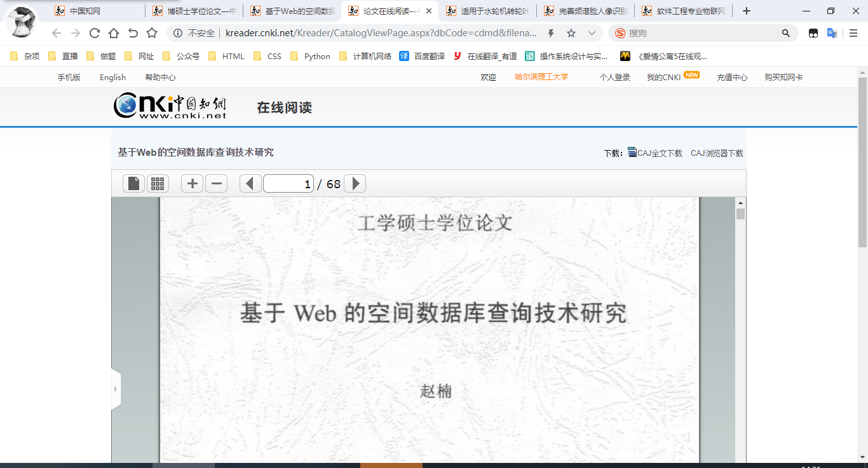Expand the left catalog side panel
This screenshot has width=868, height=468.
(x=115, y=389)
